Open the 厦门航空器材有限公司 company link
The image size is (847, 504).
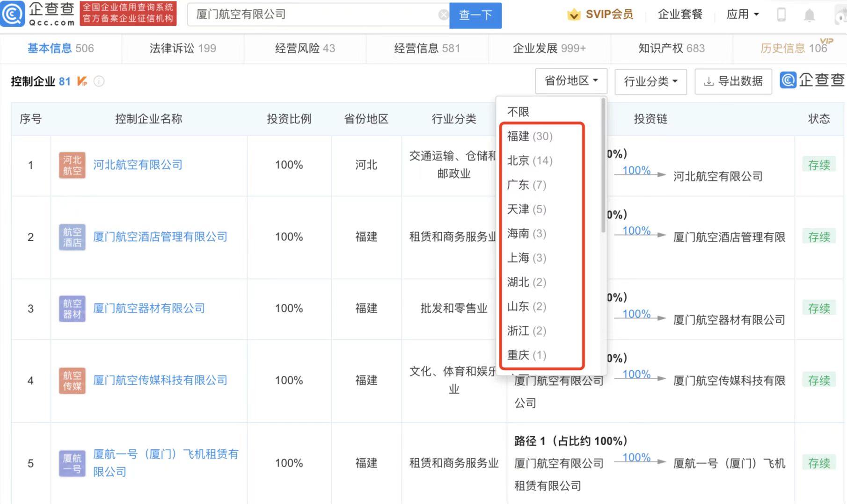pyautogui.click(x=149, y=308)
